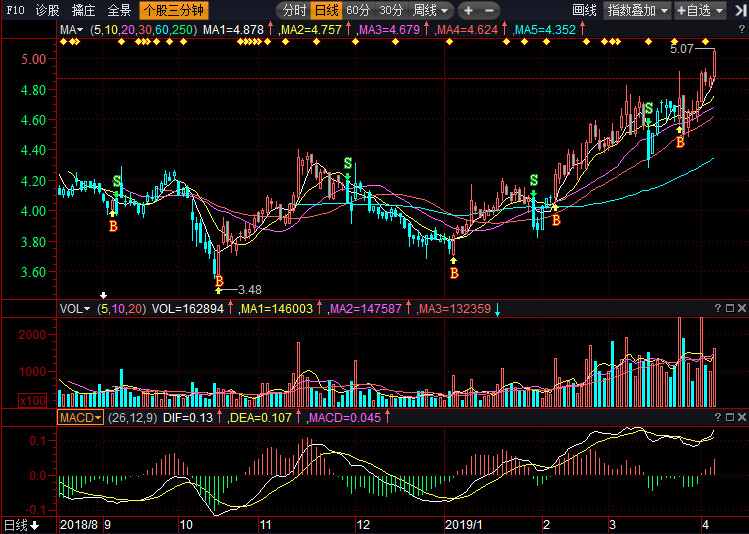Zoom out chart with minus button
Screen dimensions: 749x534
click(x=490, y=11)
